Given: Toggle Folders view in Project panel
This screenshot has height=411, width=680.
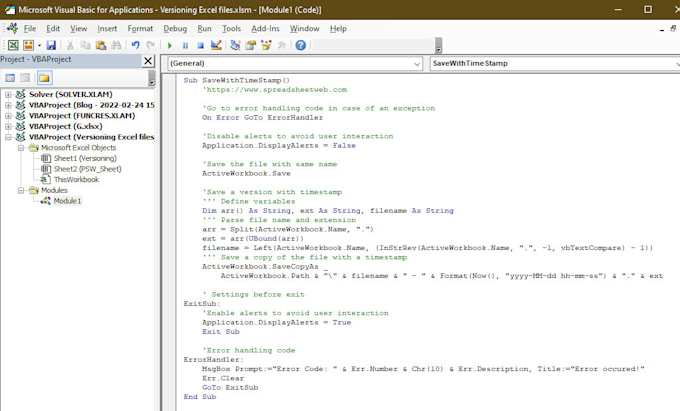Looking at the screenshot, I should click(x=45, y=77).
